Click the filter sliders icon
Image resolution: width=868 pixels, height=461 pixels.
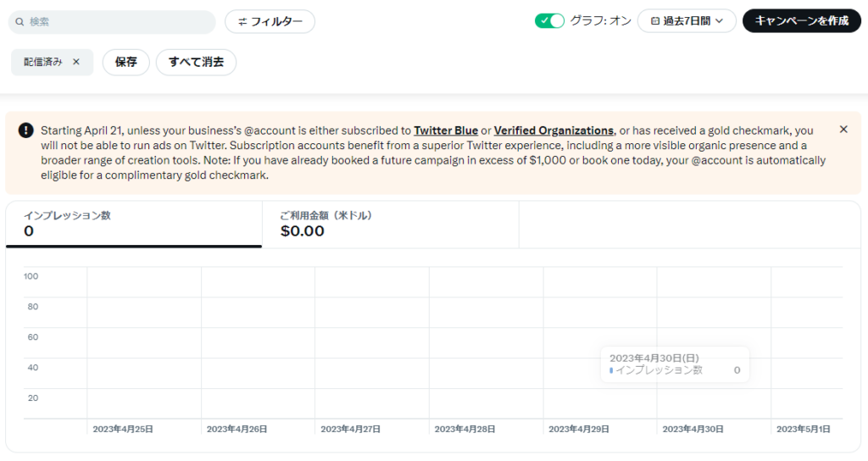coord(242,22)
